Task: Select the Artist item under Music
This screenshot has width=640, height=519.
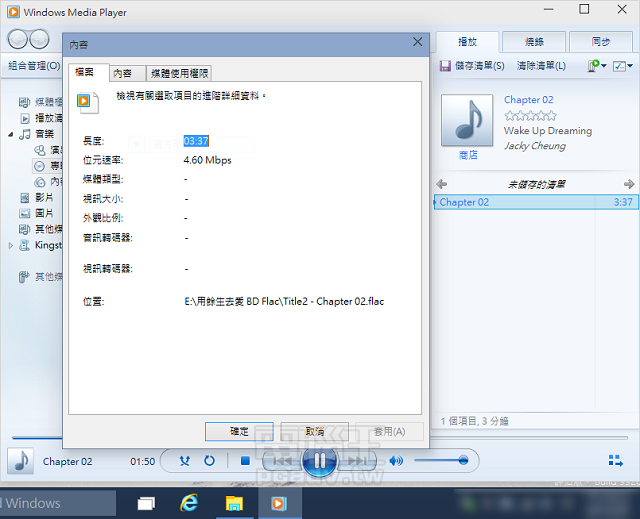Action: coord(48,150)
